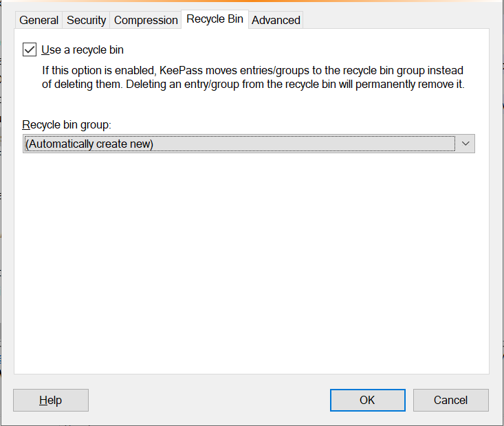The image size is (504, 426).
Task: Click the 'Use a recycle bin' label text
Action: click(x=83, y=49)
